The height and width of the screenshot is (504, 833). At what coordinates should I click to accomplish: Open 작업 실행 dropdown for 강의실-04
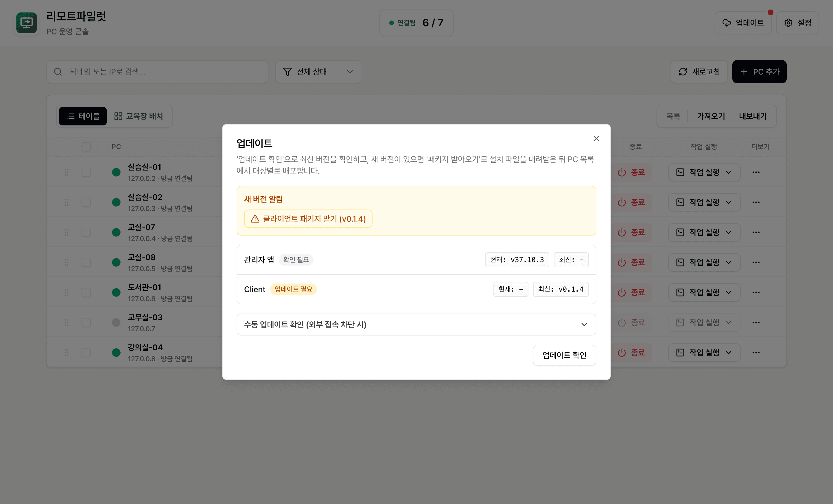point(704,353)
